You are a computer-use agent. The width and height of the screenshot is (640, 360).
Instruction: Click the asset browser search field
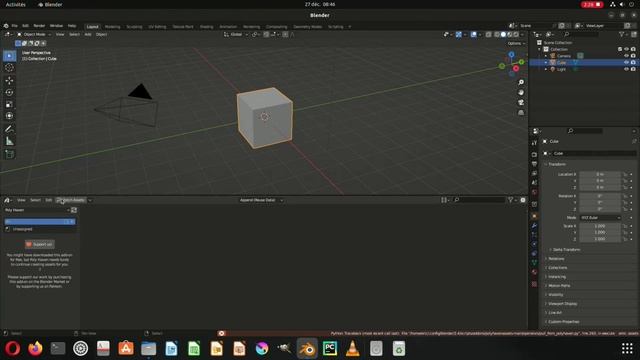[x=480, y=200]
